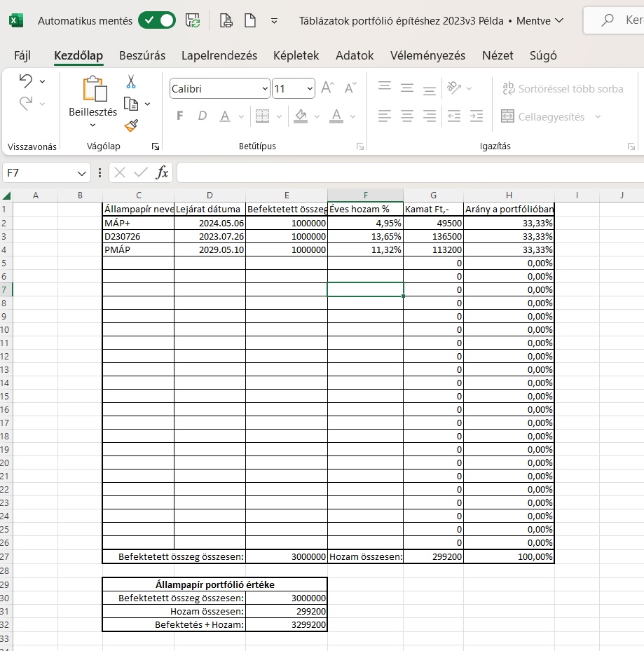This screenshot has height=651, width=644.
Task: Open the Insert Function fx icon
Action: [162, 172]
